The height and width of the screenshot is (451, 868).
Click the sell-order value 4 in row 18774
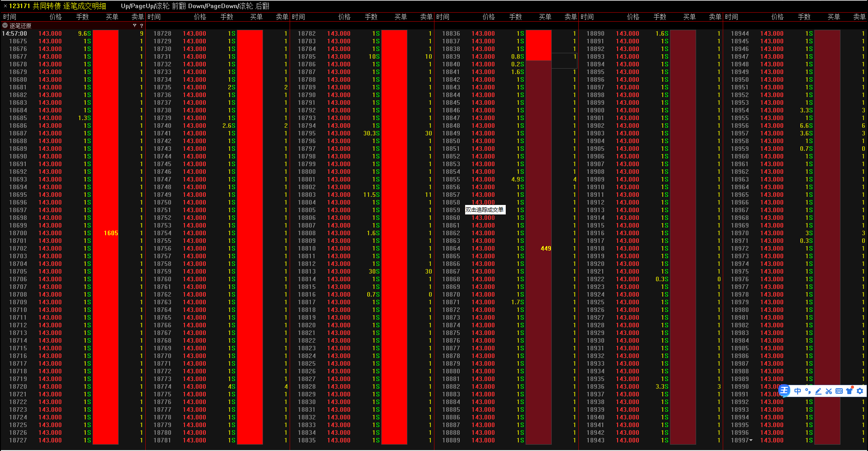click(x=286, y=386)
